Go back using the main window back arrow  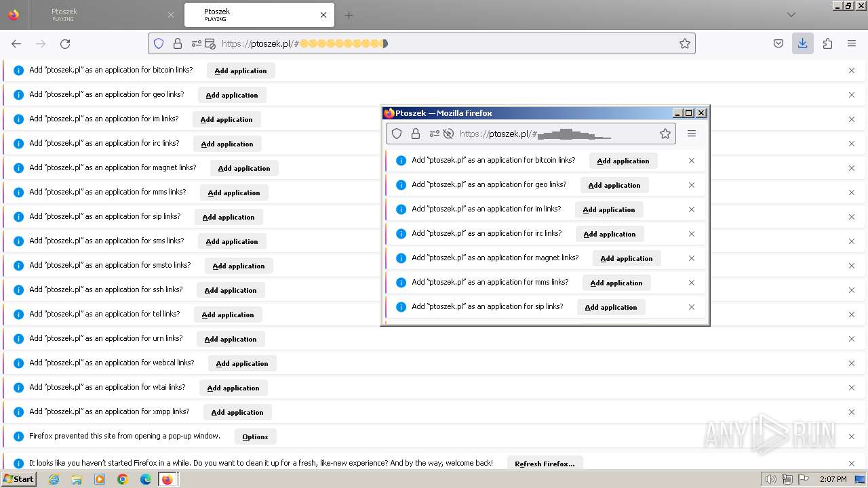16,43
